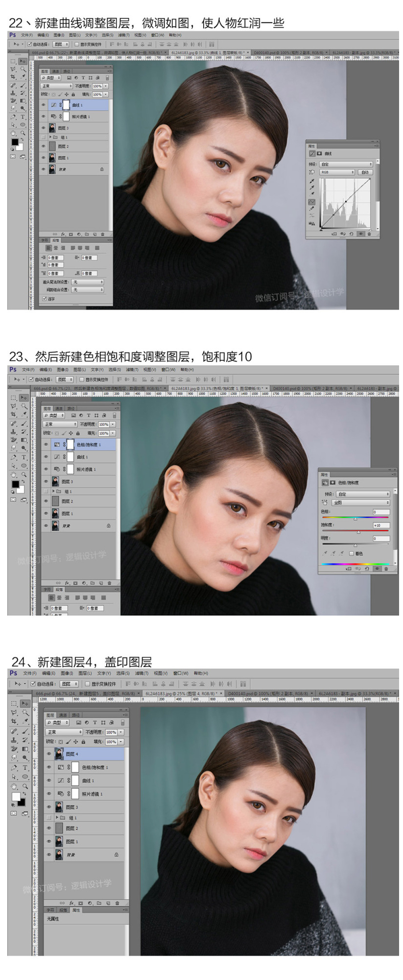This screenshot has width=403, height=980.
Task: Left-align text in step 22 paragraph panel
Action: click(x=48, y=248)
